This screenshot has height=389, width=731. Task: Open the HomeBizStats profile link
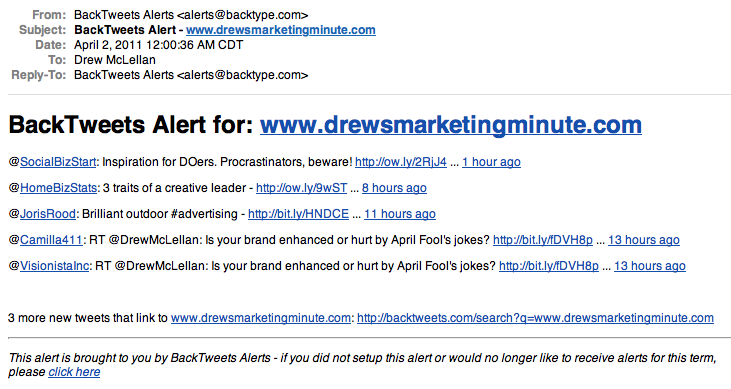58,188
